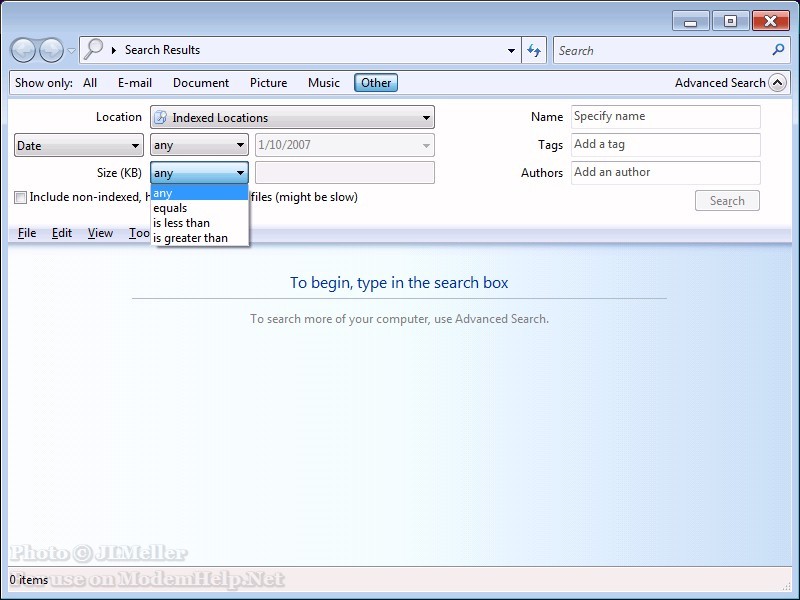Choose 'is greater than' size option
Image resolution: width=800 pixels, height=600 pixels.
point(199,238)
